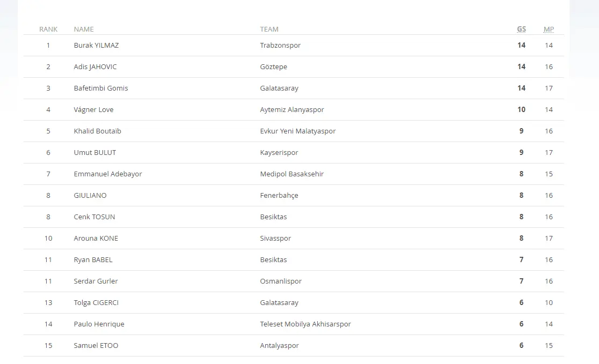Select Adis JAHOVIC player name
The image size is (599, 364).
pos(95,66)
